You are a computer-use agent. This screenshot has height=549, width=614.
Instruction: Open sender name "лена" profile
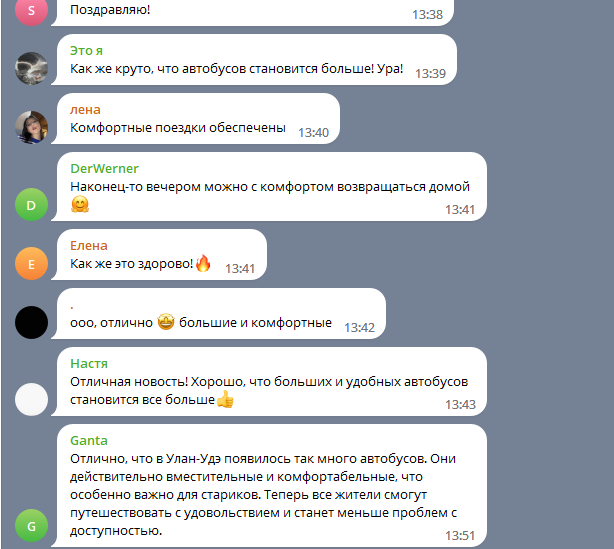(x=85, y=110)
